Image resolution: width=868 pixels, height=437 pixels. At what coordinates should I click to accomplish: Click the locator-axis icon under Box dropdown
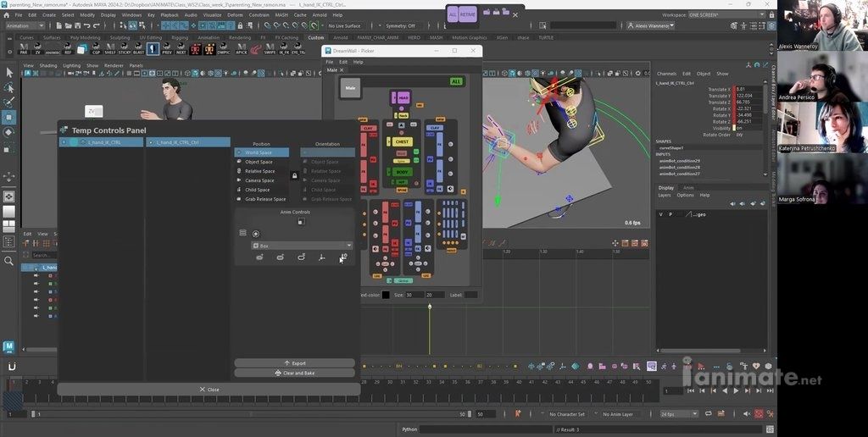[x=321, y=257]
